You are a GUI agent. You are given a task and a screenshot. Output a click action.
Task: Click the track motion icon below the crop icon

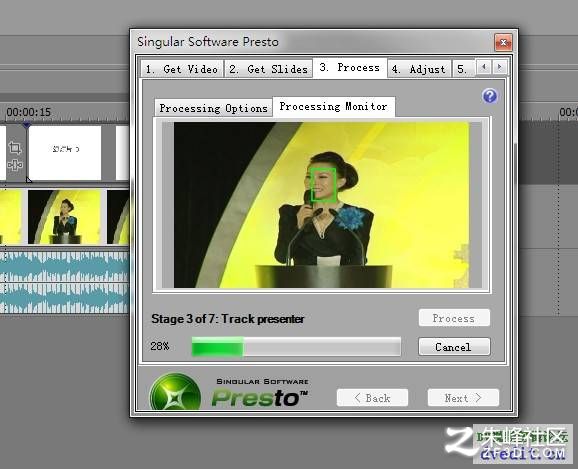[15, 165]
